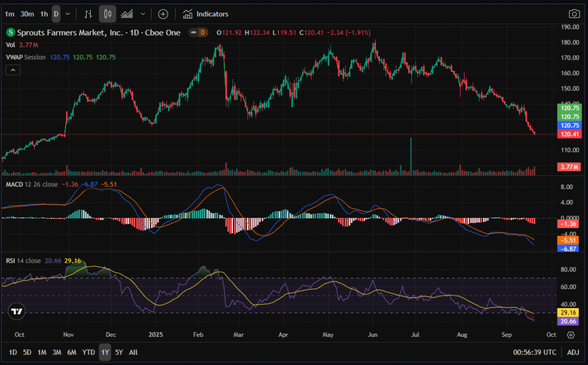588x365 pixels.
Task: Click the TradingView logo on the chart
Action: point(17,312)
